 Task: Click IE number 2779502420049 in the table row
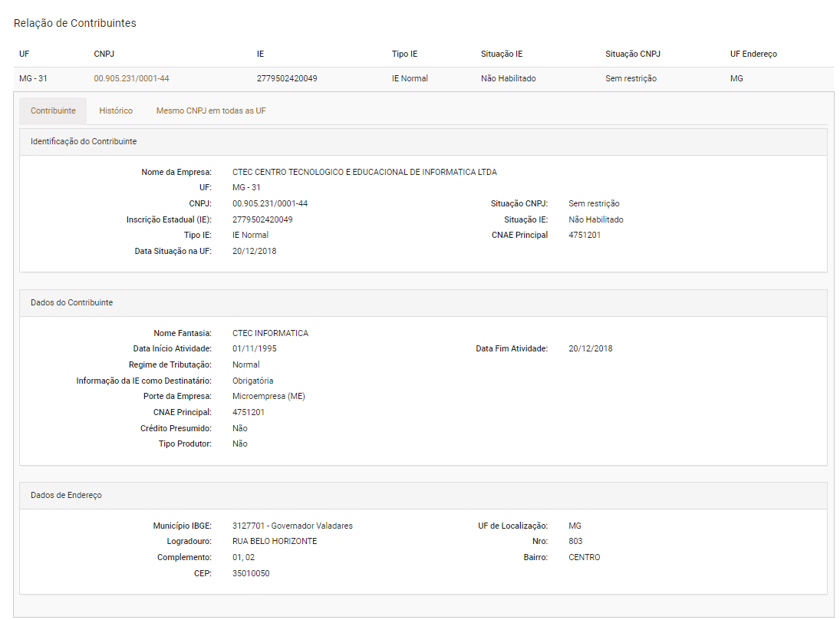(287, 78)
